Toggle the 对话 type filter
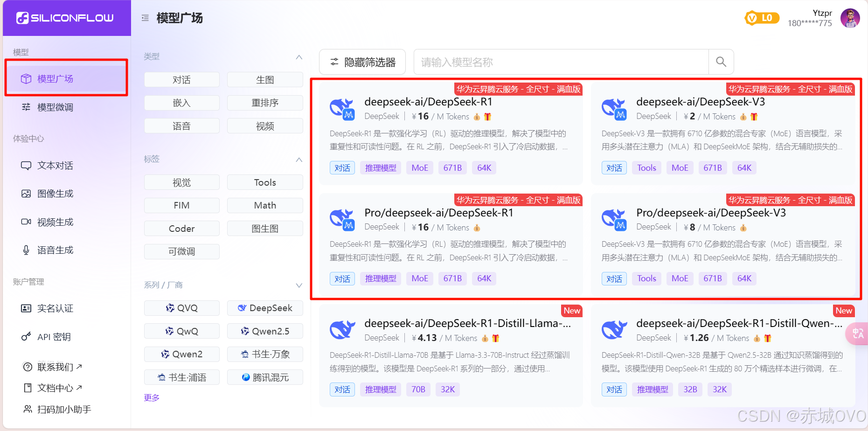 (181, 80)
